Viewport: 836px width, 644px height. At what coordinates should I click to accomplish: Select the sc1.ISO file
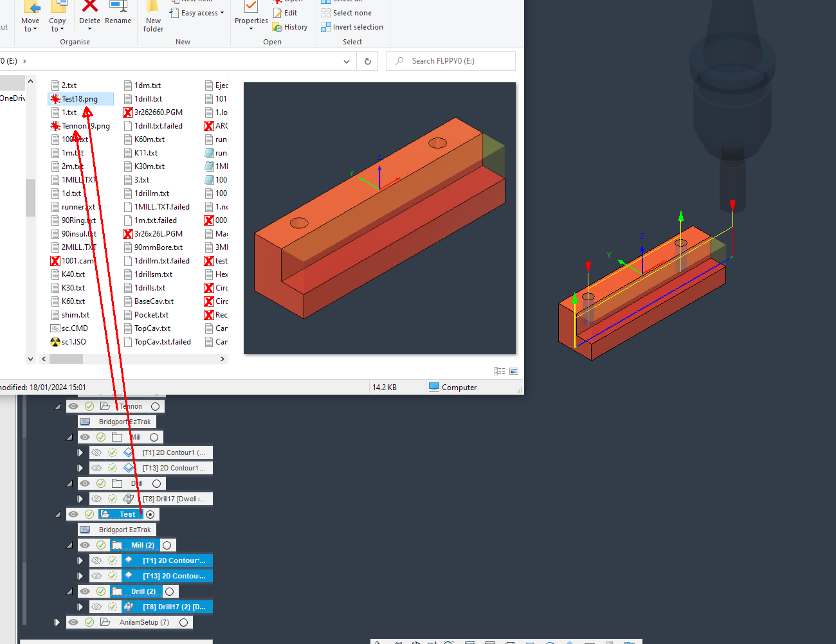coord(68,342)
